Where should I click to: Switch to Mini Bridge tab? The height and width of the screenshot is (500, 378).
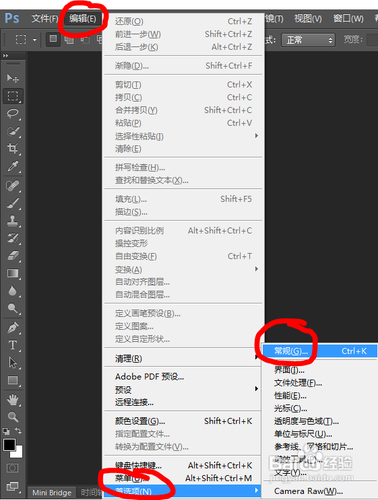tap(52, 493)
